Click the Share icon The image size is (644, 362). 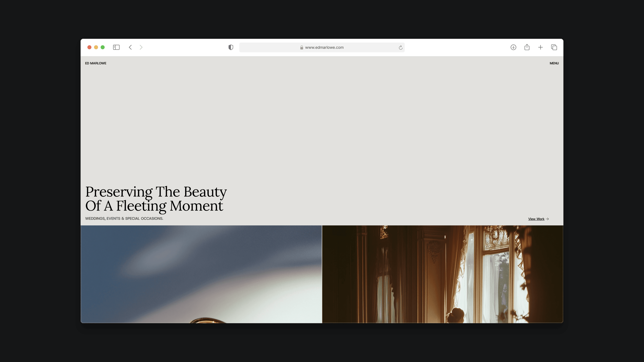527,47
